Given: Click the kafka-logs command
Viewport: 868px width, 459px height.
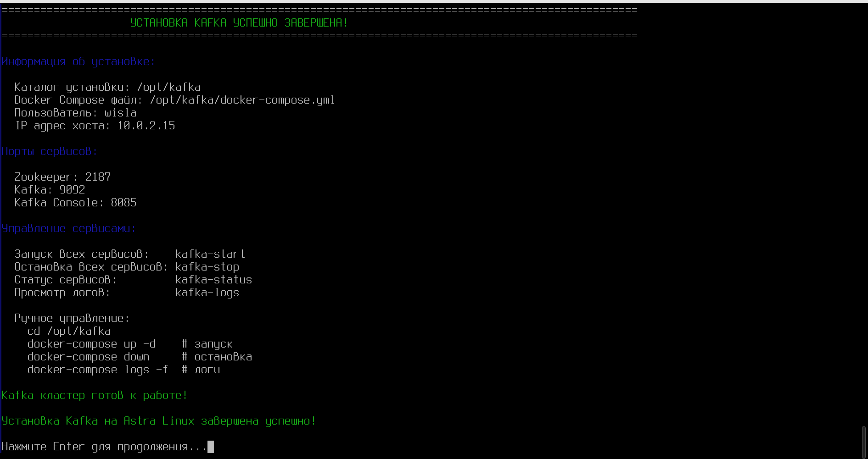Looking at the screenshot, I should [207, 293].
